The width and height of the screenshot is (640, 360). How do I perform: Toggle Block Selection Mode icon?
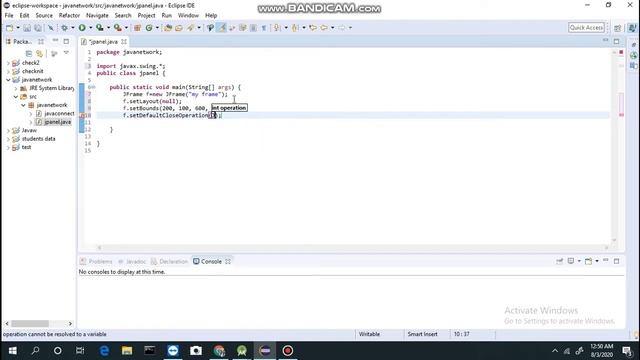pyautogui.click(x=253, y=28)
